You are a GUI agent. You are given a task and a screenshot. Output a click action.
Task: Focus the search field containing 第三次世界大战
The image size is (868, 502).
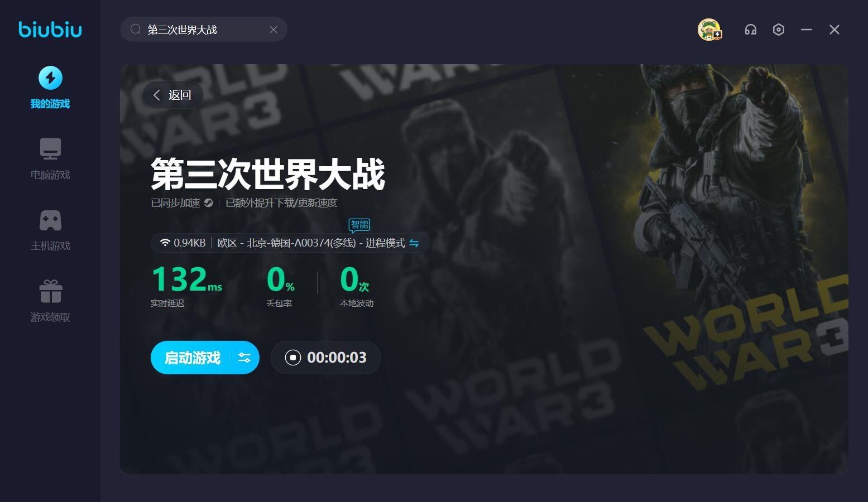click(204, 30)
